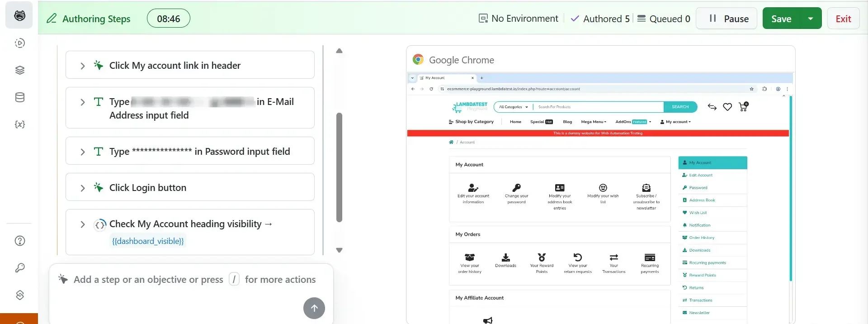Screen dimensions: 868x324
Task: Click the View your return requests icon
Action: pyautogui.click(x=578, y=257)
